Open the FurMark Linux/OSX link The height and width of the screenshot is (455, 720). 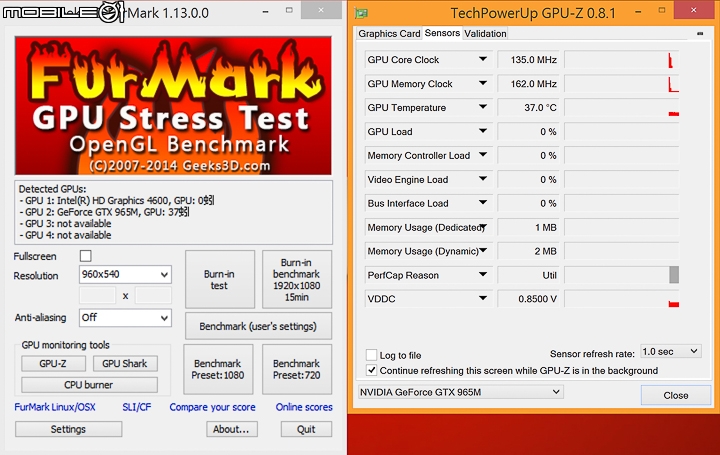point(55,407)
